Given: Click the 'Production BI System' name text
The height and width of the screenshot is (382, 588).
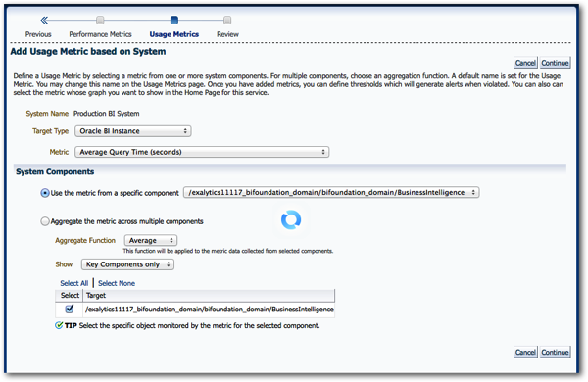Looking at the screenshot, I should tap(107, 114).
